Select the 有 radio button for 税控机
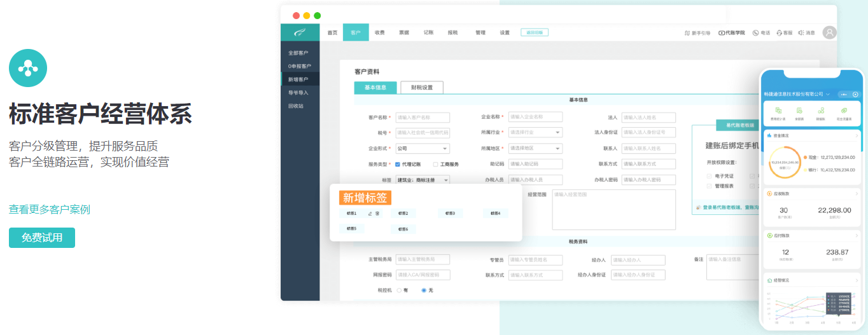 [399, 291]
